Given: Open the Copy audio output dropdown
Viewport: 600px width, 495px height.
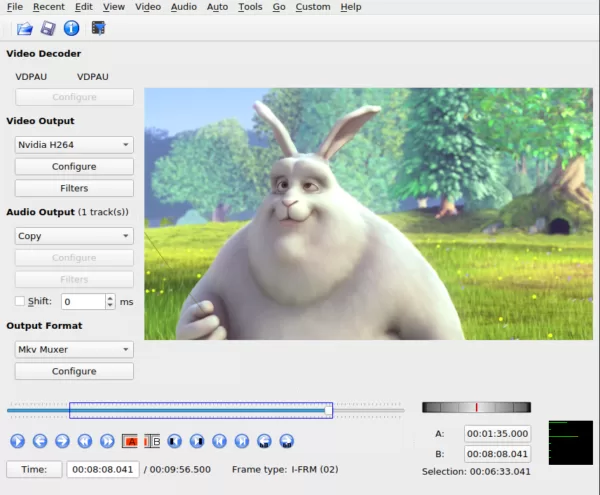Looking at the screenshot, I should pos(74,236).
